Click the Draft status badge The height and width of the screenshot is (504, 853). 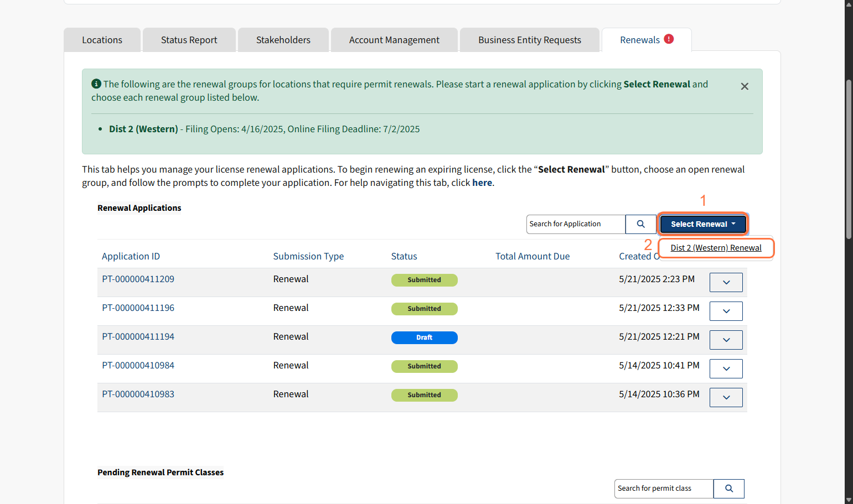click(x=425, y=337)
